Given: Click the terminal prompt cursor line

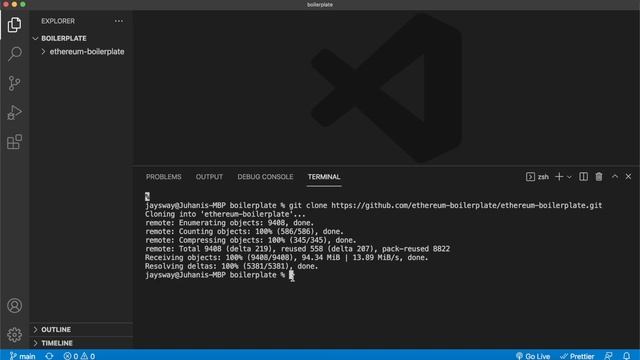Looking at the screenshot, I should (219, 275).
